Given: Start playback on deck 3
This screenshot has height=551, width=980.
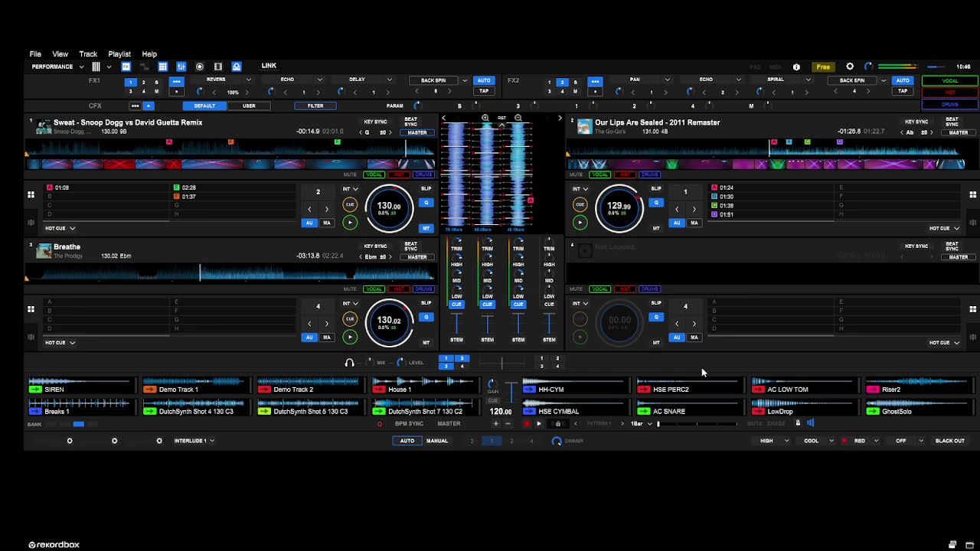Looking at the screenshot, I should point(350,337).
